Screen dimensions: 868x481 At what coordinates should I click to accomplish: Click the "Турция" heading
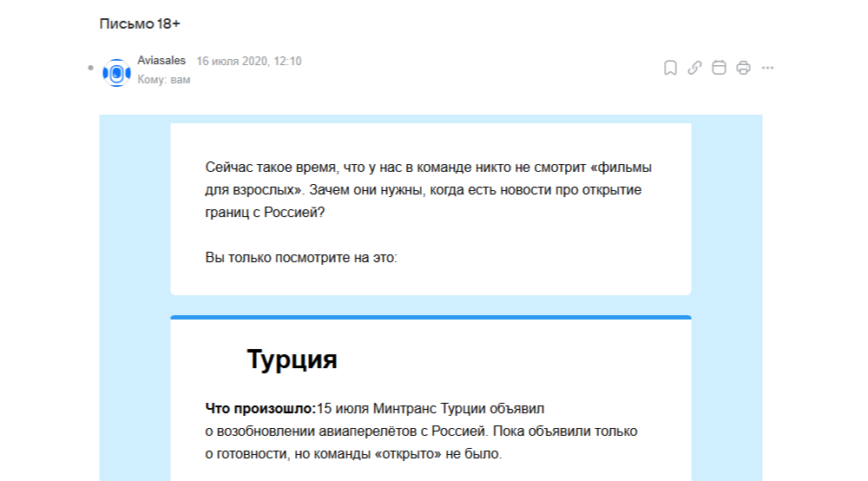click(x=292, y=359)
